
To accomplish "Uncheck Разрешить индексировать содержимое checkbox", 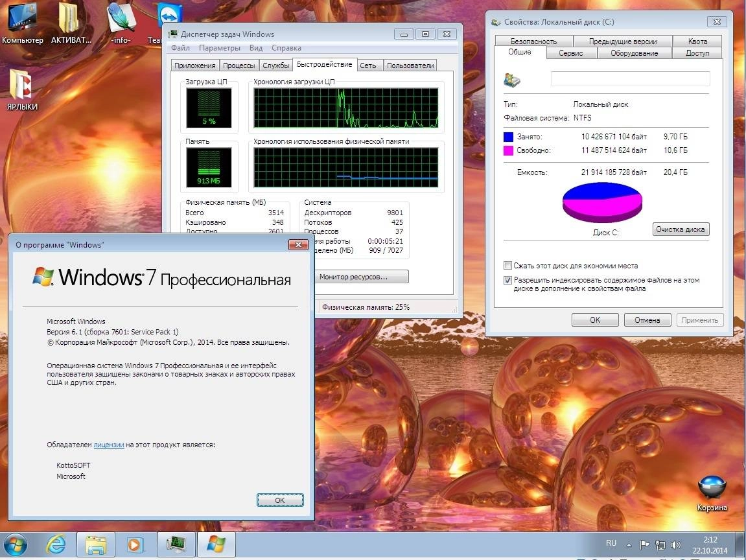I will (x=507, y=280).
